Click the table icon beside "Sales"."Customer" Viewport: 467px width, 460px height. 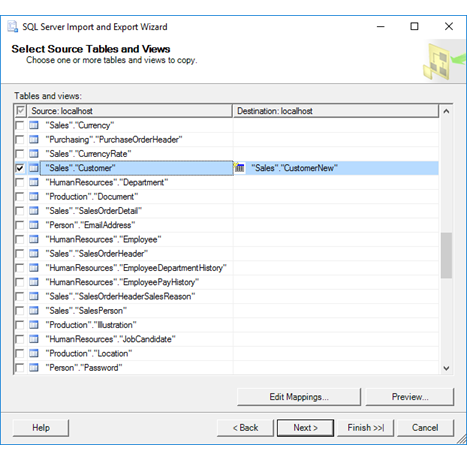click(x=34, y=168)
